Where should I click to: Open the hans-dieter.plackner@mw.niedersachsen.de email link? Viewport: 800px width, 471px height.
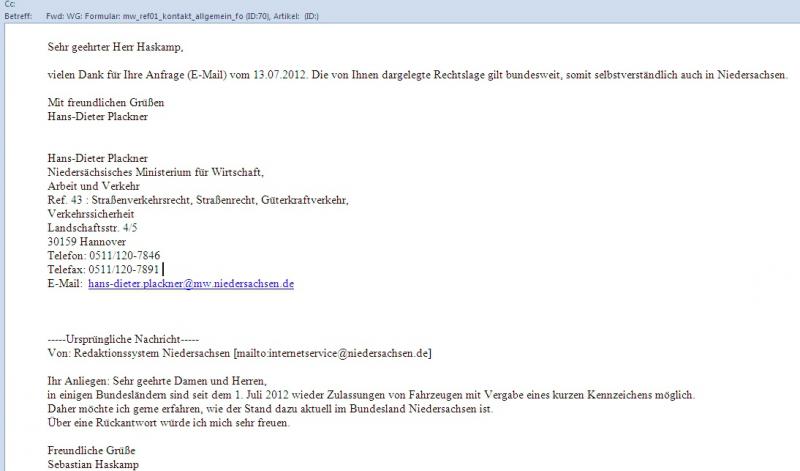(x=191, y=283)
